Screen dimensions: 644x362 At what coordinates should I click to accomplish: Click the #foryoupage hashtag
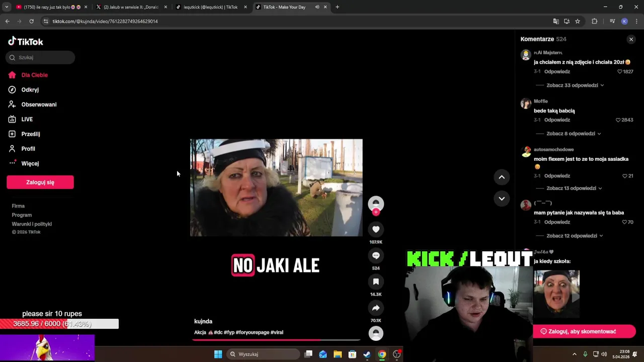coord(253,332)
